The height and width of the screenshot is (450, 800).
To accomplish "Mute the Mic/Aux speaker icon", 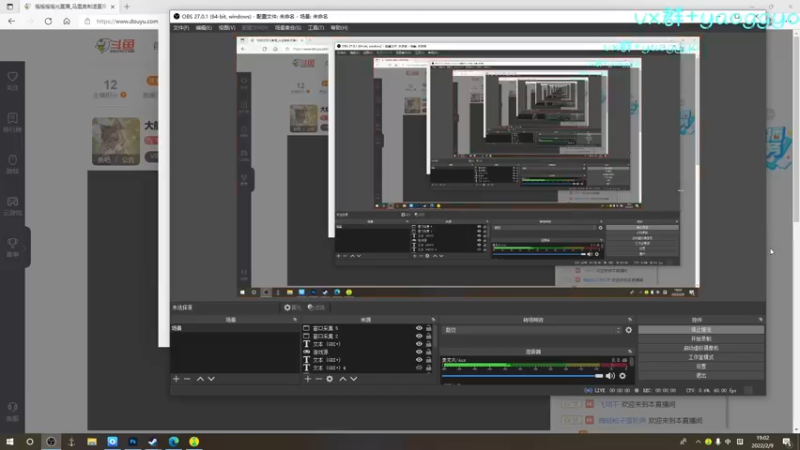I will pos(610,376).
